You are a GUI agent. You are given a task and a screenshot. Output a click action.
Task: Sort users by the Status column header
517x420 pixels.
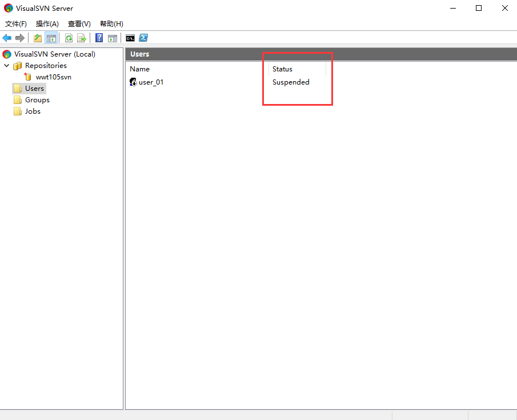(282, 69)
